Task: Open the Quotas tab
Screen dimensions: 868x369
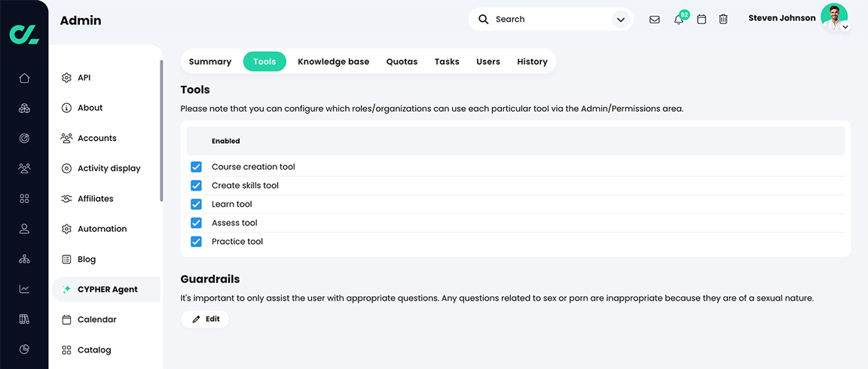Action: [x=402, y=62]
